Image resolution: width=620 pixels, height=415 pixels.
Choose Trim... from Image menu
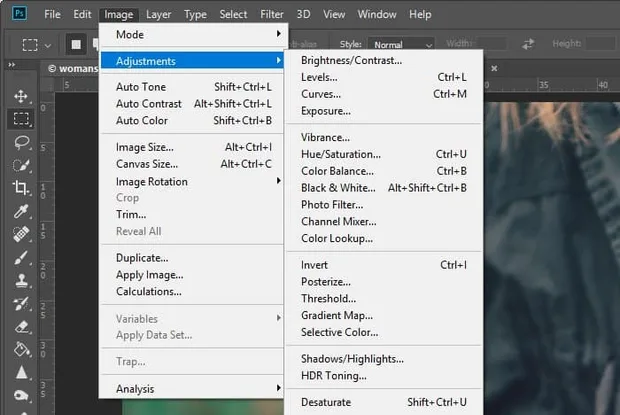point(193,214)
